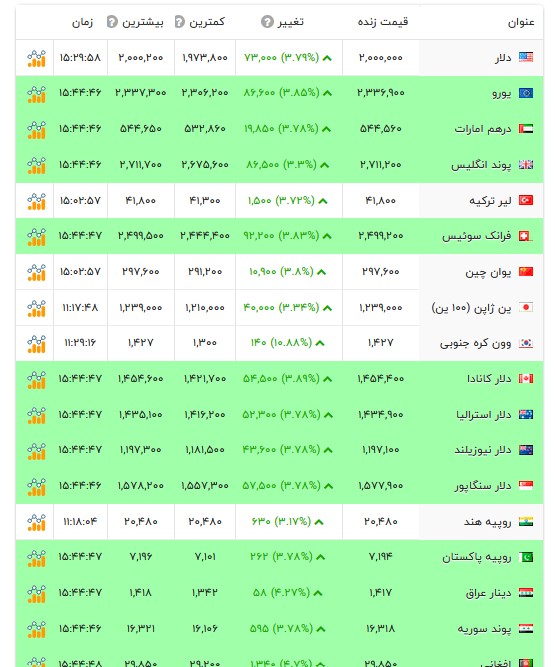Open the chart icon in the یوان چین row
The image size is (555, 667).
point(36,273)
